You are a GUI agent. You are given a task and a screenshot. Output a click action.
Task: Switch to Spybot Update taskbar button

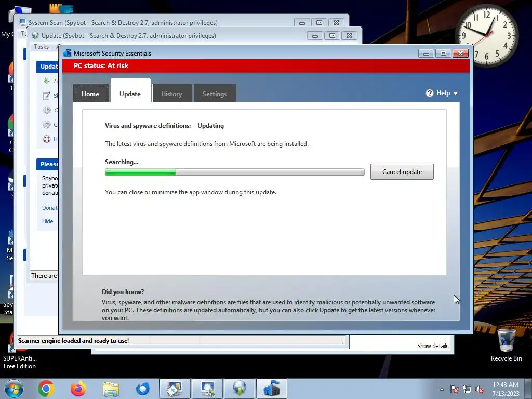(240, 389)
